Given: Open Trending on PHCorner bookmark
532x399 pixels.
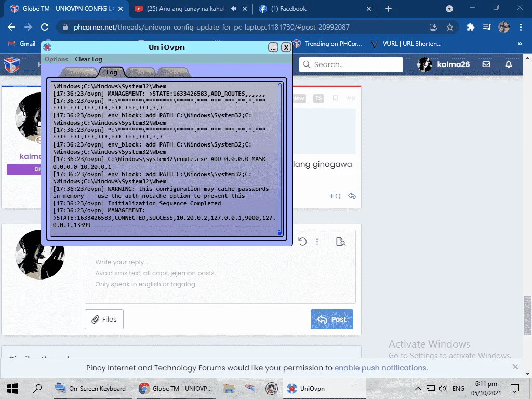Looking at the screenshot, I should coord(327,44).
